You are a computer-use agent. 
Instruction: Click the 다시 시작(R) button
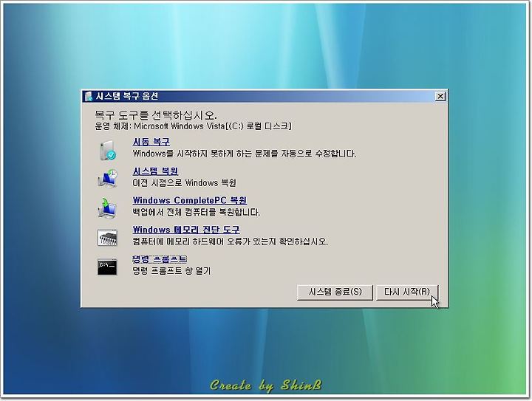tap(407, 292)
